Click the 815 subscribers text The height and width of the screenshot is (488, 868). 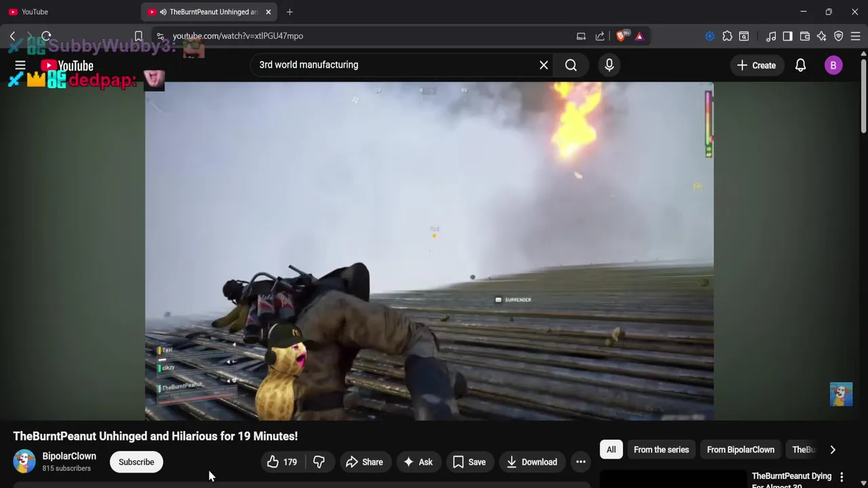66,468
